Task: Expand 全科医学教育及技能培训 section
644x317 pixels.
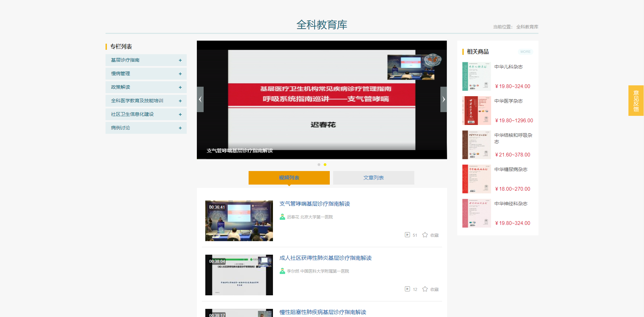Action: [x=180, y=101]
